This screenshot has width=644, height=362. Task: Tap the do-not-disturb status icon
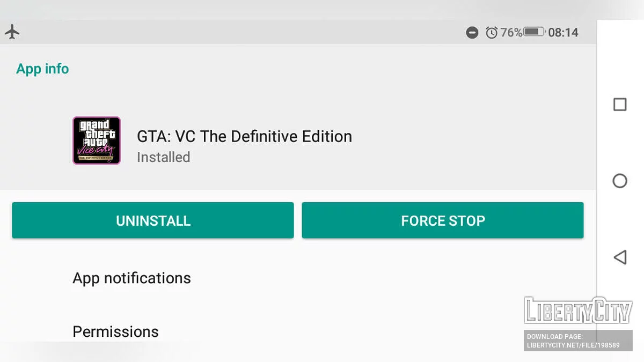tap(472, 33)
